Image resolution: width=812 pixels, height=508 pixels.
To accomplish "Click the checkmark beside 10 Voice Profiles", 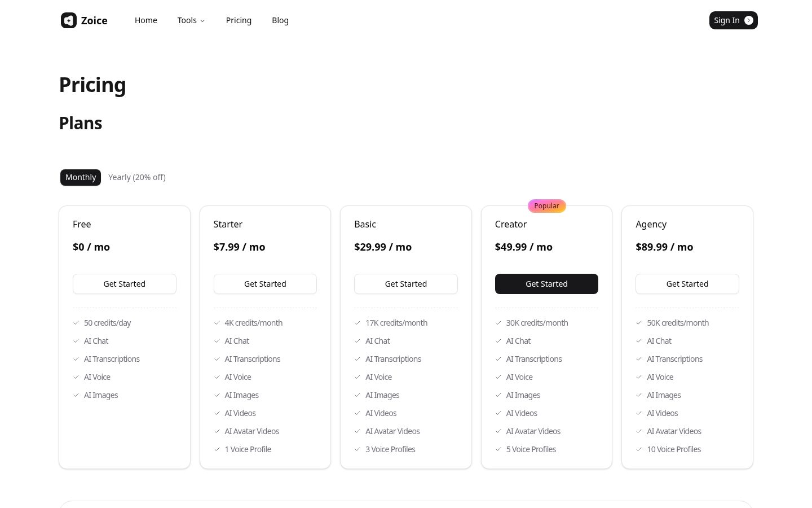I will (639, 449).
